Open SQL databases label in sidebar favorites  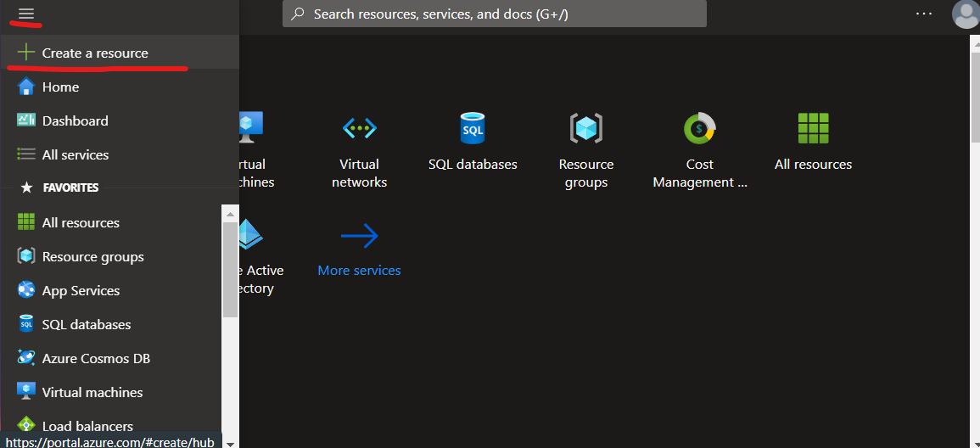87,325
